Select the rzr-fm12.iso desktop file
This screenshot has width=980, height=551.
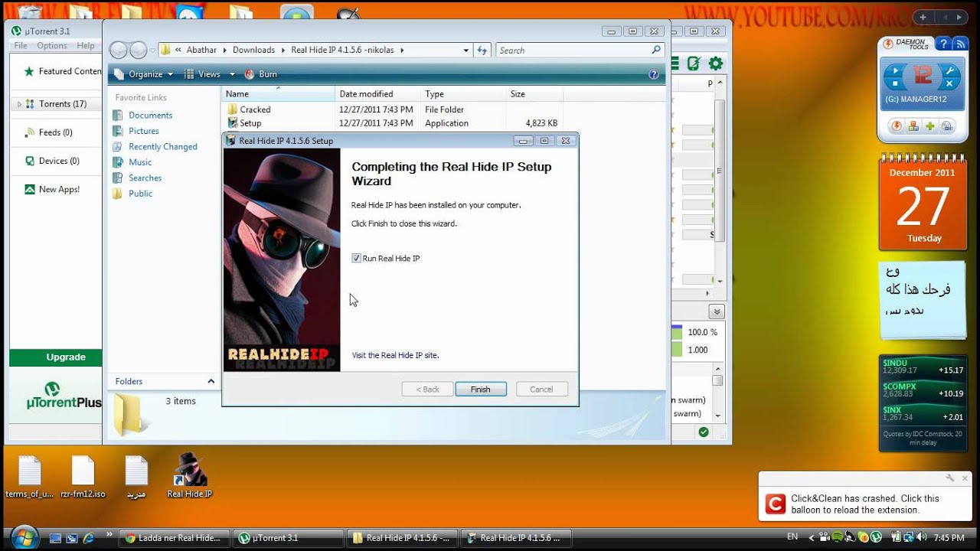(x=83, y=478)
